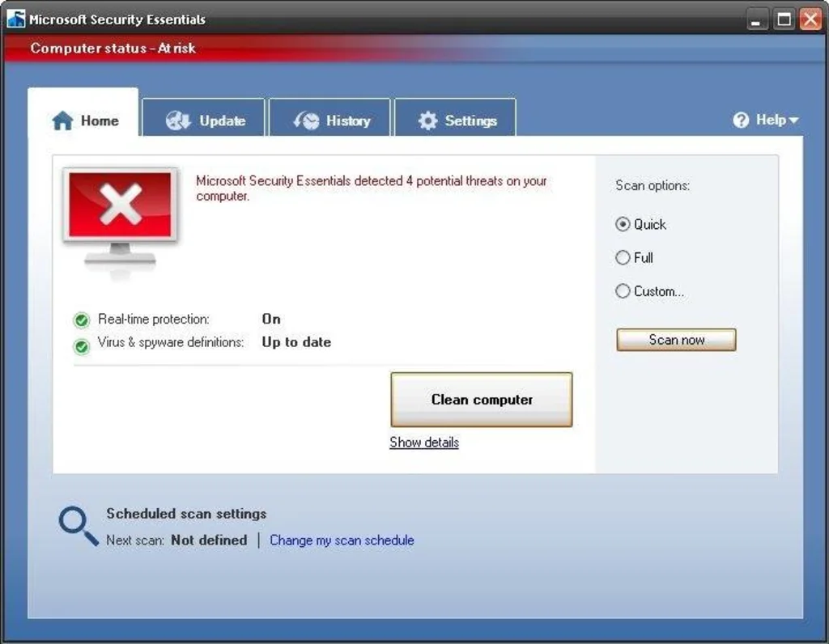
Task: Click the Home tab house icon
Action: (x=62, y=121)
